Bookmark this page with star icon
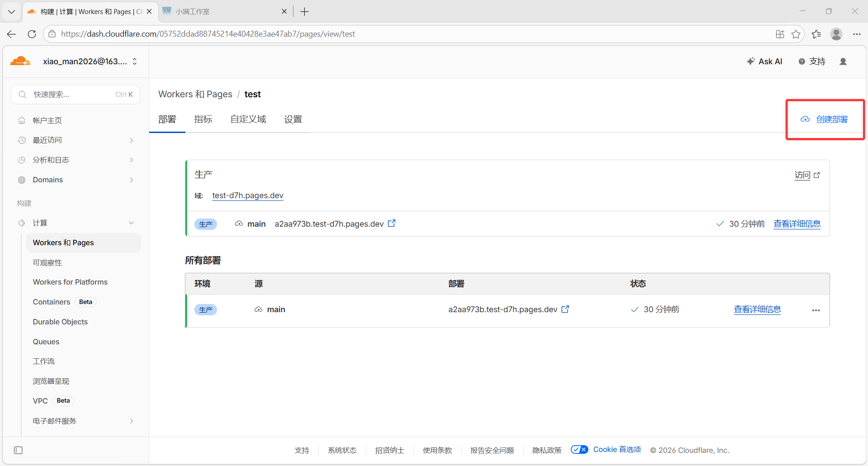The image size is (868, 466). [796, 34]
